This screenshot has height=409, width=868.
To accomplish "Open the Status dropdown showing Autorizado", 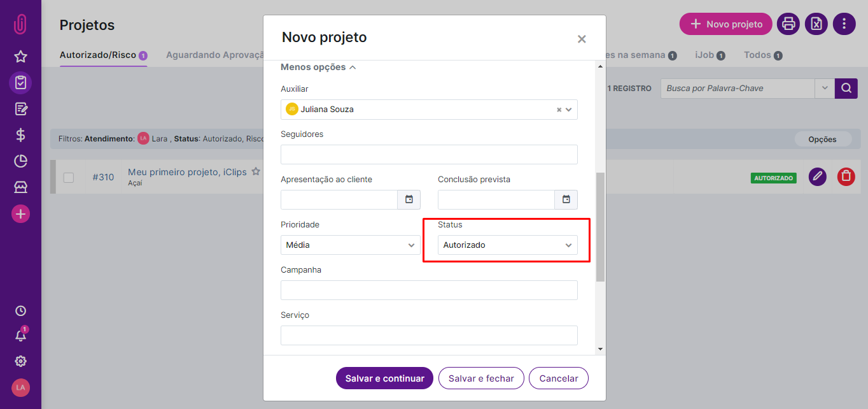I will 508,245.
